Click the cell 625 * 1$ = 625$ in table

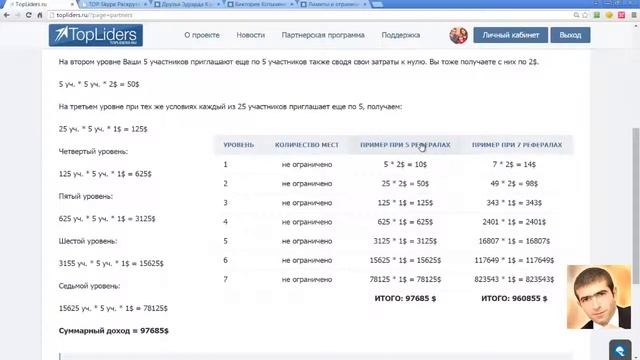click(x=405, y=222)
